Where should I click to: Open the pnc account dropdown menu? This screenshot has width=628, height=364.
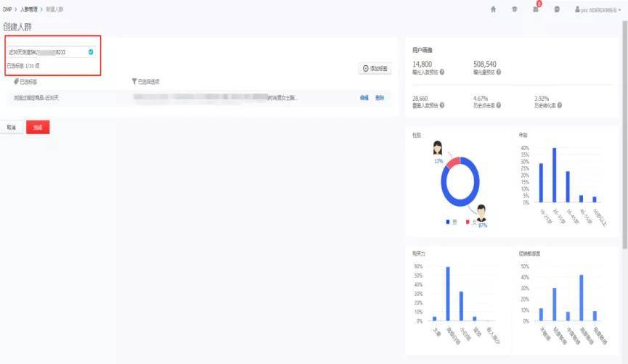[598, 9]
